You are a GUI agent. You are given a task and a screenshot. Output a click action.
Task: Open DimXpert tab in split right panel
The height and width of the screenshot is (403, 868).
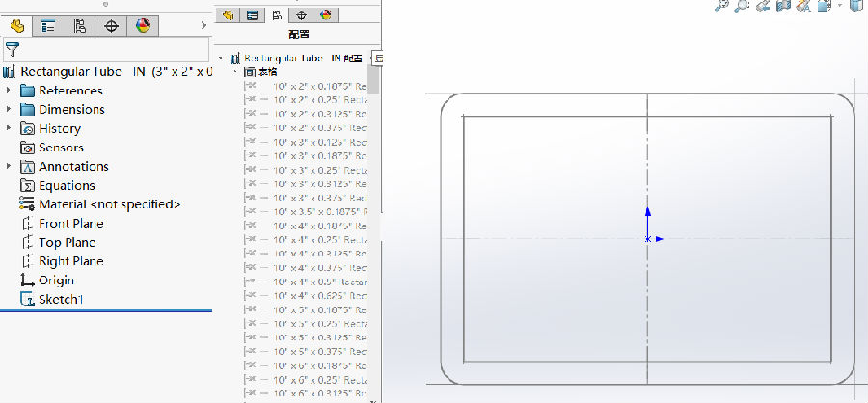pyautogui.click(x=301, y=15)
